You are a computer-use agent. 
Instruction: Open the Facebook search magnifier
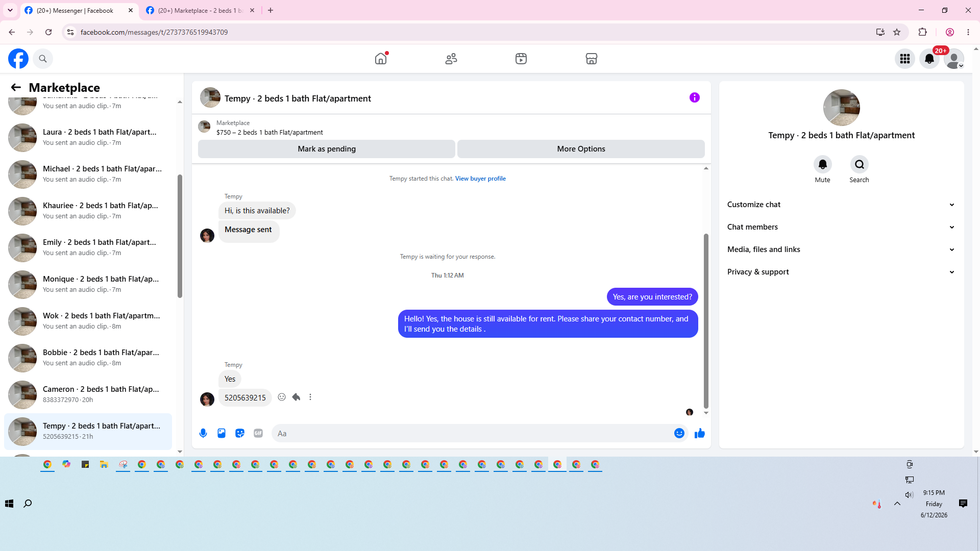[43, 59]
